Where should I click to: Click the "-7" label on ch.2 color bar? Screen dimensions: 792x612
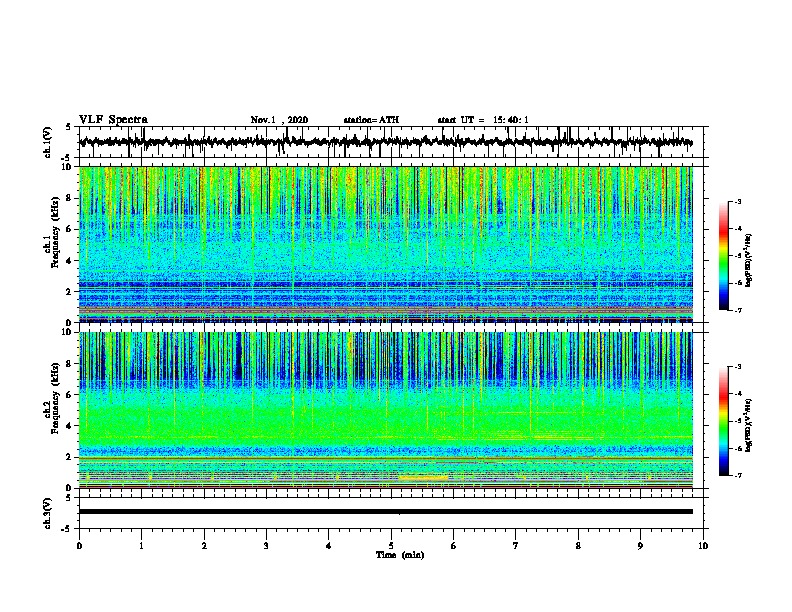tap(737, 475)
